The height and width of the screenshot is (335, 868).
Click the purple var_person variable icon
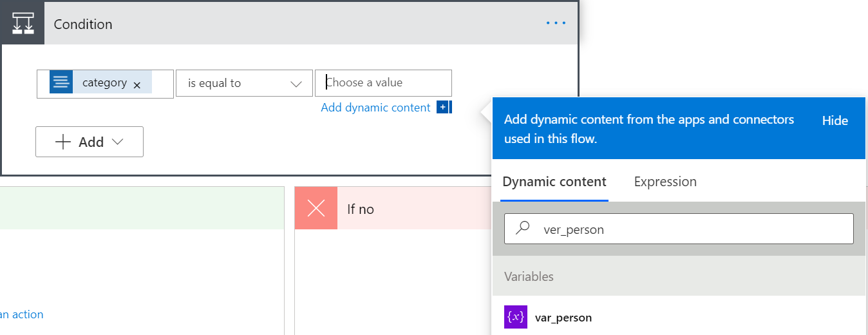coord(516,317)
